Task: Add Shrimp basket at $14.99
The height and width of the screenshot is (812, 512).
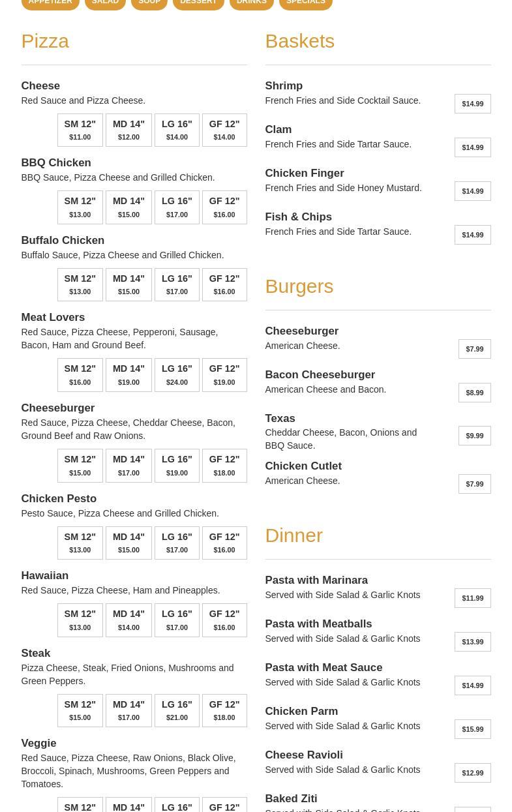Action: point(472,104)
